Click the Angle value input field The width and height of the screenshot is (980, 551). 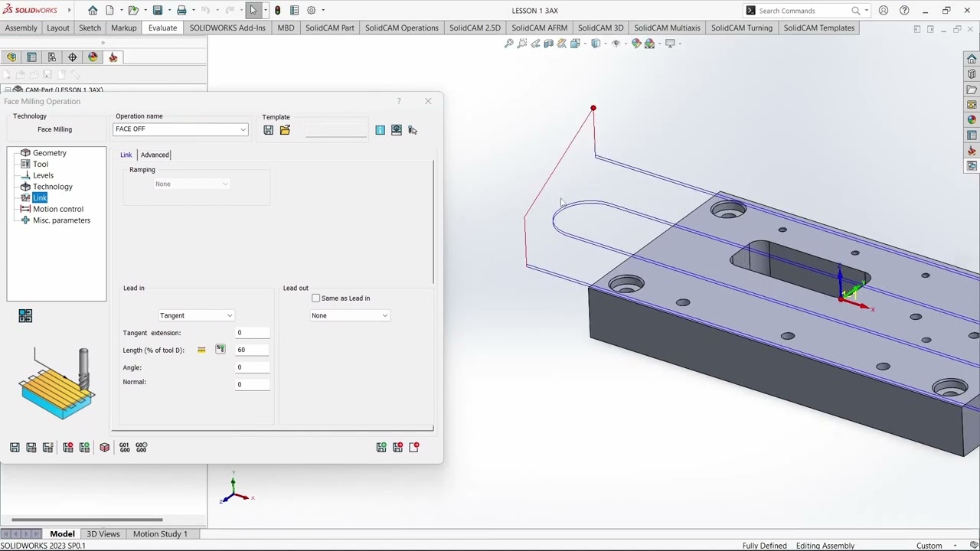pyautogui.click(x=253, y=367)
